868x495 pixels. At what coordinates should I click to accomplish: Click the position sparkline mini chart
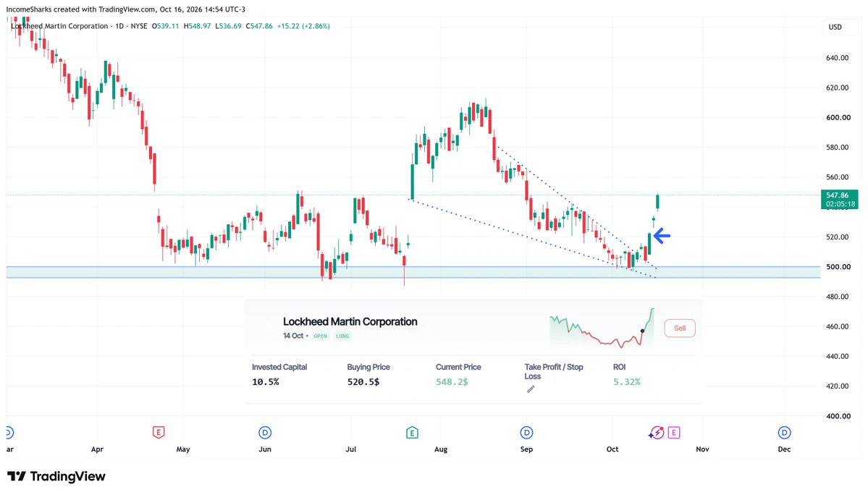click(602, 328)
